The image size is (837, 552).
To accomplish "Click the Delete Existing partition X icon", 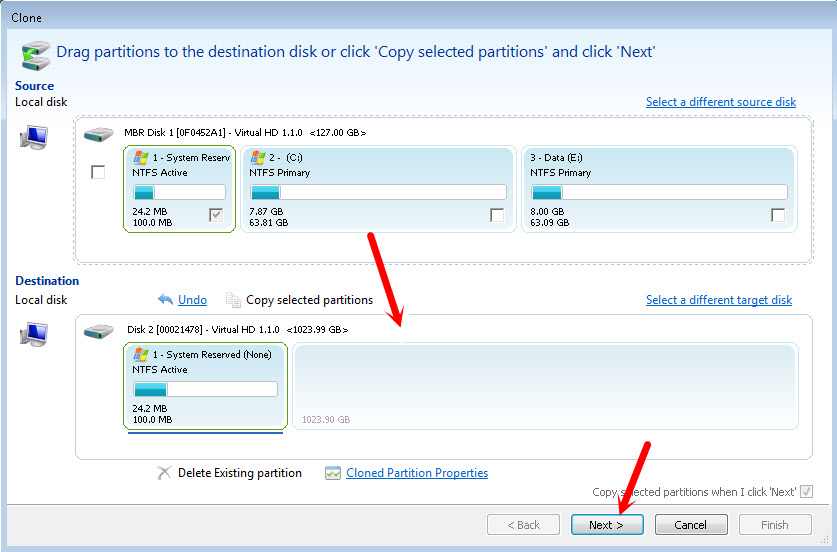I will [x=164, y=473].
